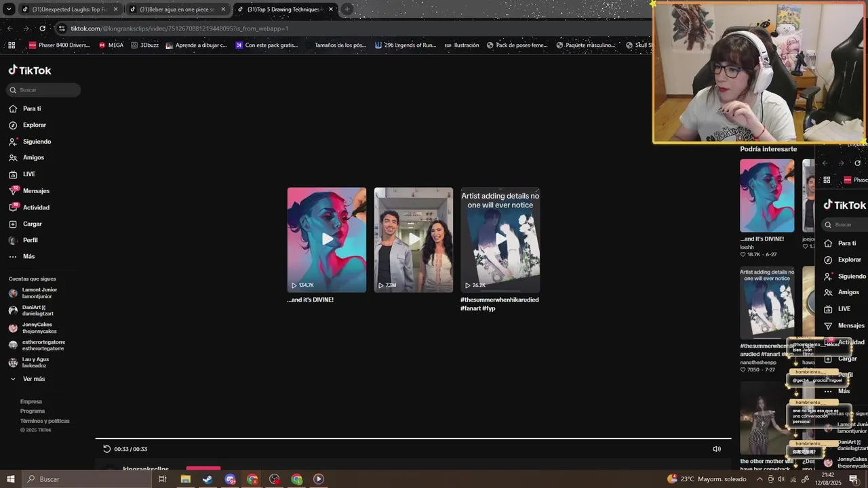Open sidebar 'Artist adding details' recommendation thumbnail
The width and height of the screenshot is (868, 488).
[x=767, y=303]
